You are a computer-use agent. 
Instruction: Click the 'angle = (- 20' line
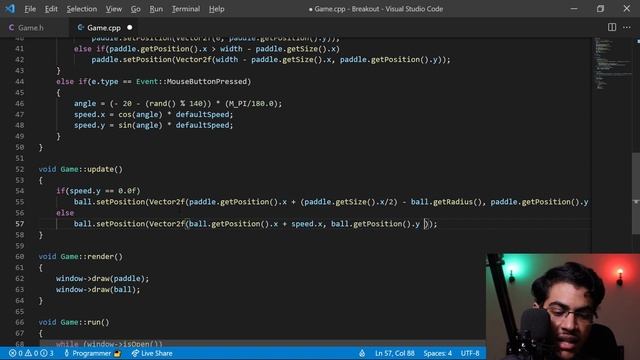(178, 103)
